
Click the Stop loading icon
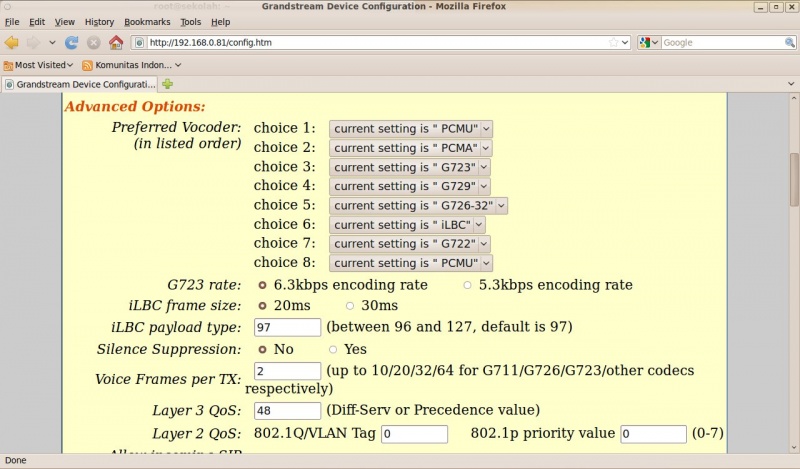coord(93,43)
